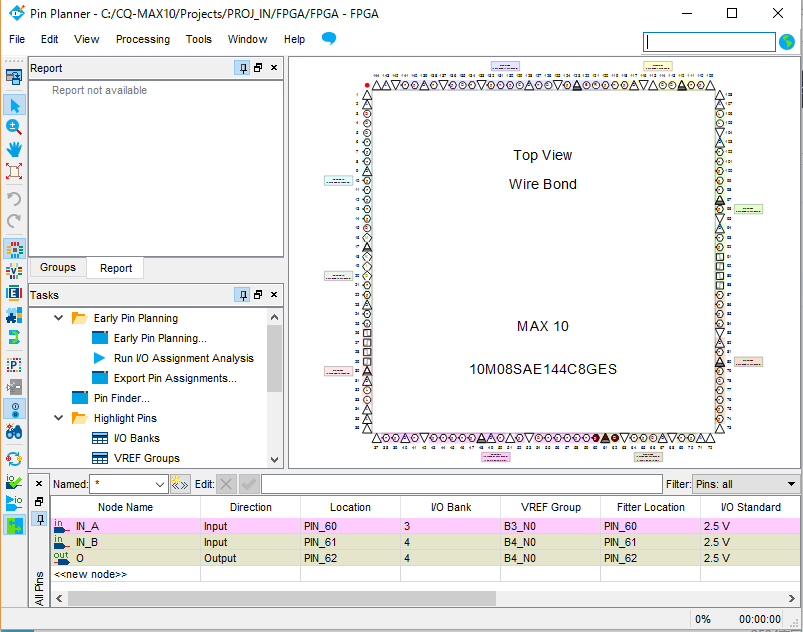Collapse the Highlight Pins folder
Image resolution: width=803 pixels, height=632 pixels.
click(x=58, y=417)
